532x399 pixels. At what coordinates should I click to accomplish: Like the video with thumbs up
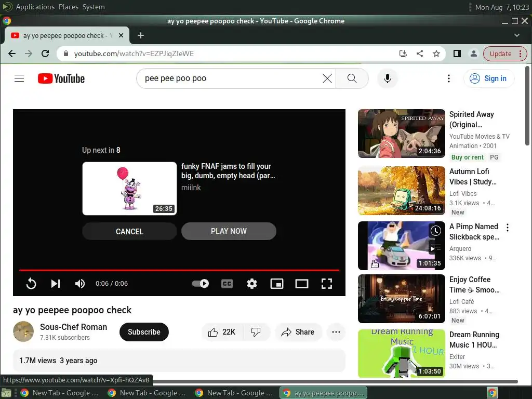[222, 332]
